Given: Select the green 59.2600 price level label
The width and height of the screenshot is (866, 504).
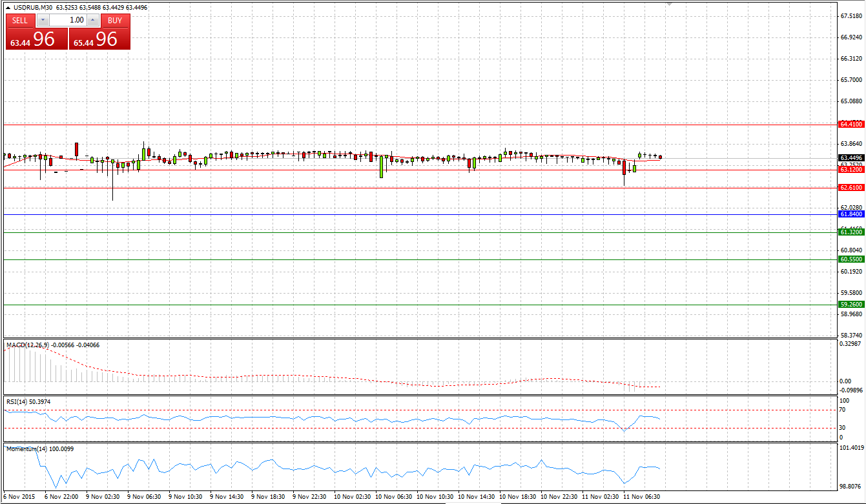Looking at the screenshot, I should (851, 304).
